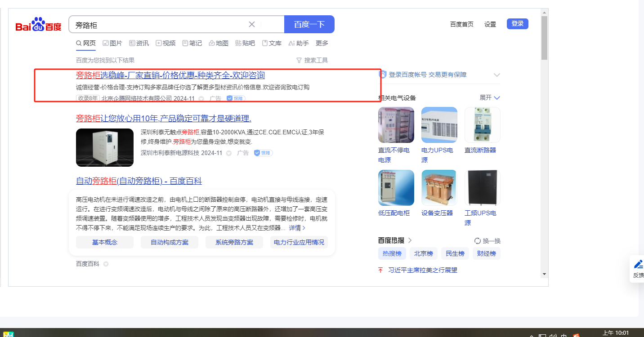644x337 pixels.
Task: Open the 设备变压器 thumbnail
Action: tap(439, 188)
